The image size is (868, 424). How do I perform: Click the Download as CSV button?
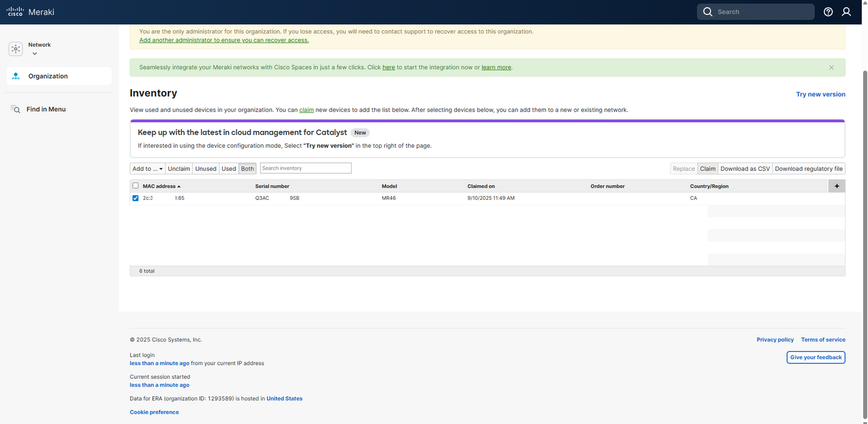(745, 168)
